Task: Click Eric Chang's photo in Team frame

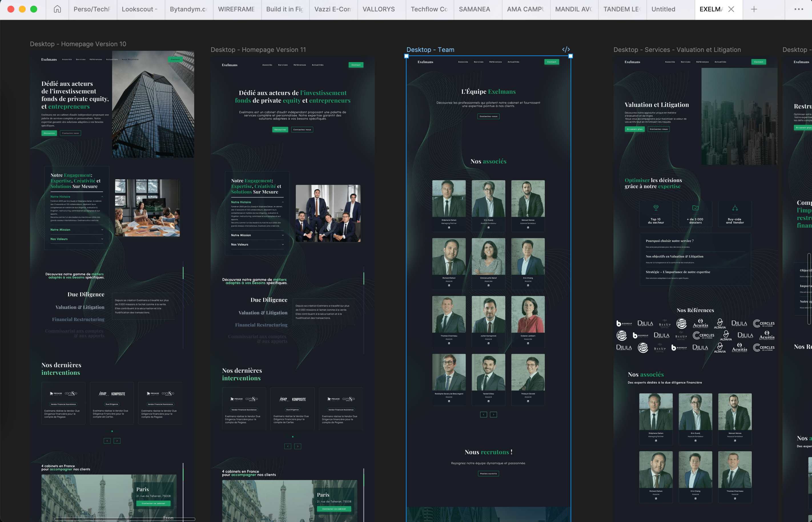Action: [528, 256]
